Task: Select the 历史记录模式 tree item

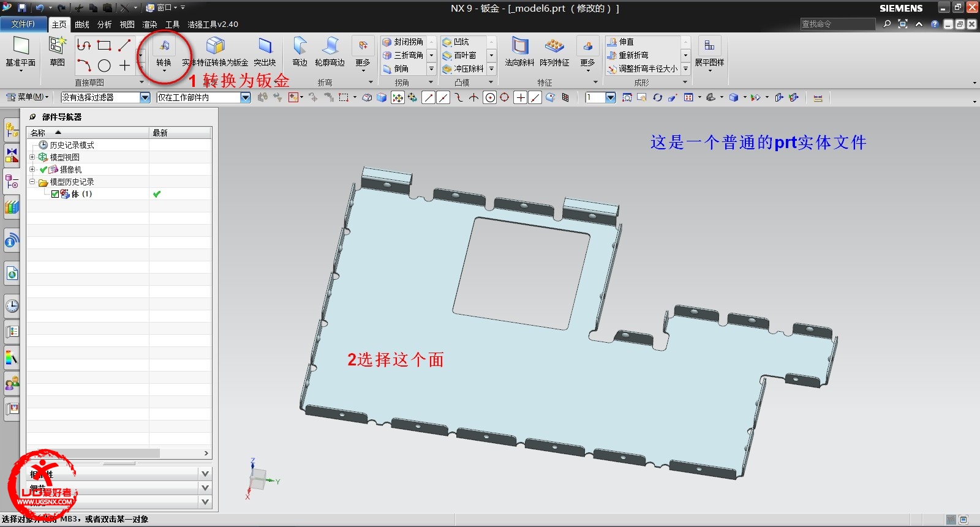Action: pyautogui.click(x=67, y=145)
